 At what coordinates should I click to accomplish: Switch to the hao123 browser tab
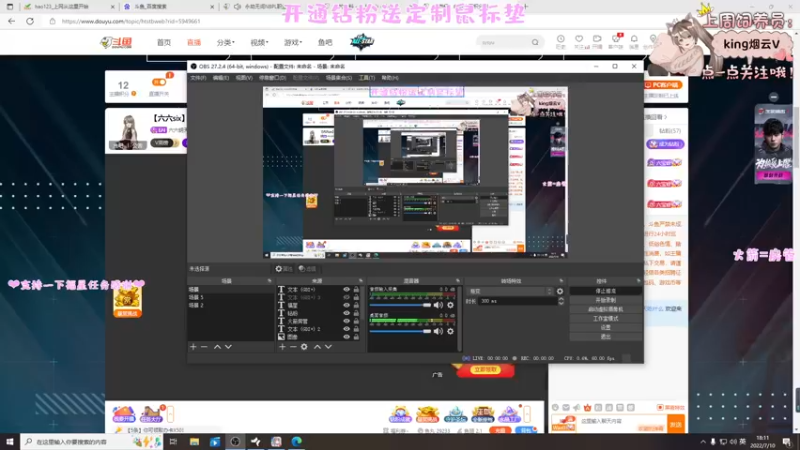[x=65, y=7]
